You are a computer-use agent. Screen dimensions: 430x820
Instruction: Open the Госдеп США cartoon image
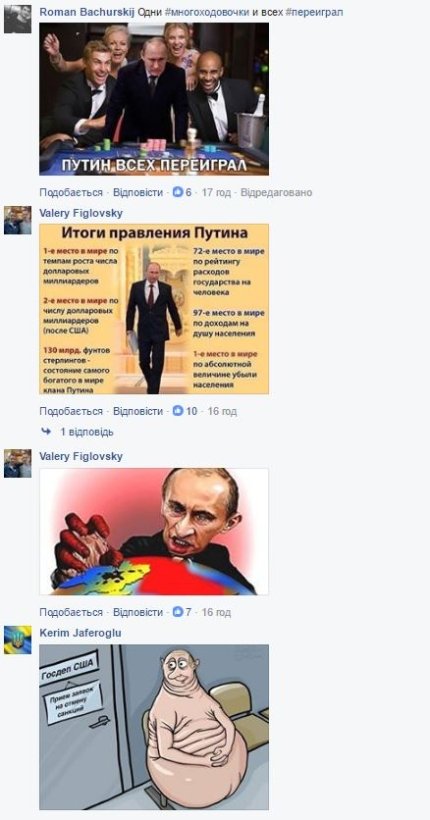[x=154, y=727]
